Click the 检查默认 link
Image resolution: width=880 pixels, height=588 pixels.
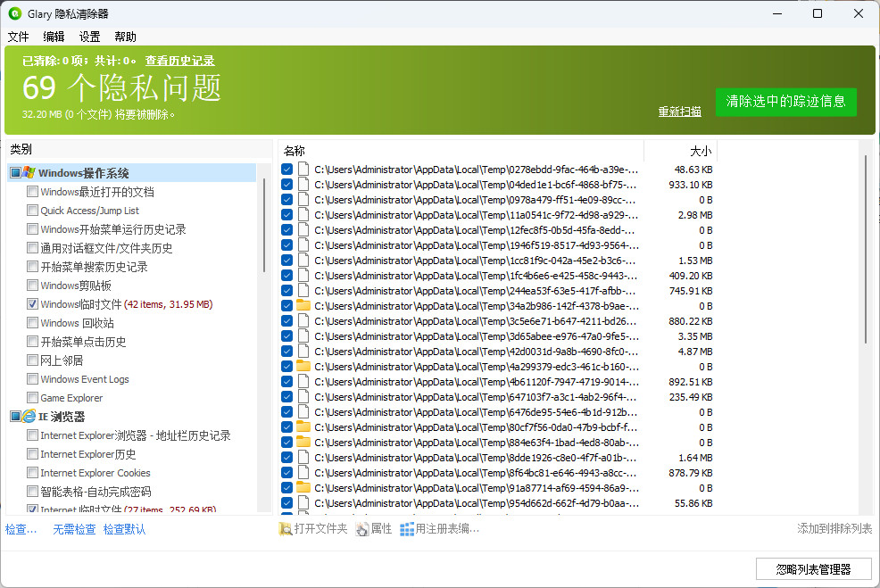[125, 529]
